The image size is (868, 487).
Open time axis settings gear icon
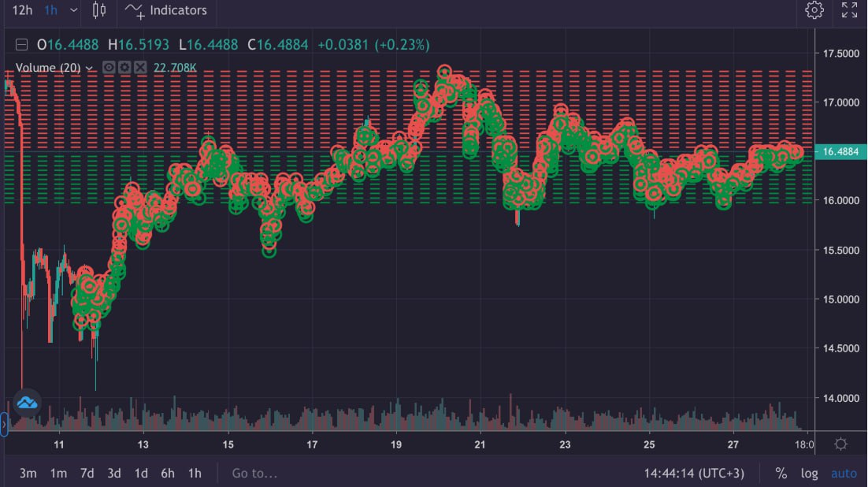point(840,444)
